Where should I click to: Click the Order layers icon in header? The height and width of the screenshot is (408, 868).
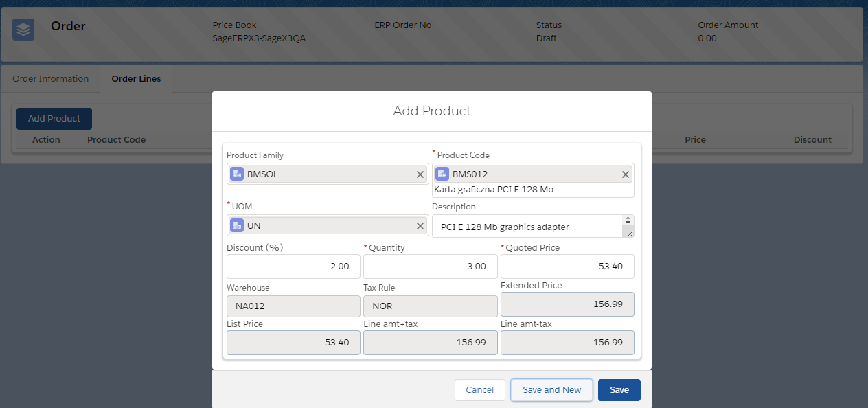tap(23, 30)
